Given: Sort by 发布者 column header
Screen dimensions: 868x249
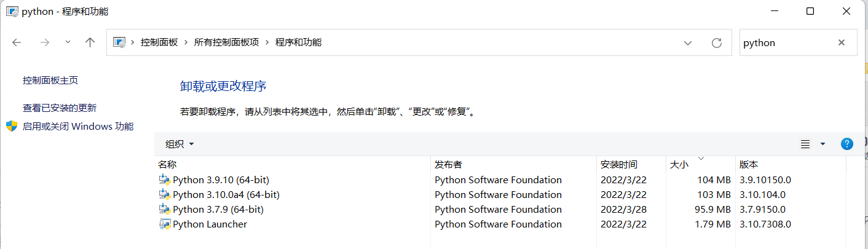Looking at the screenshot, I should coord(514,165).
